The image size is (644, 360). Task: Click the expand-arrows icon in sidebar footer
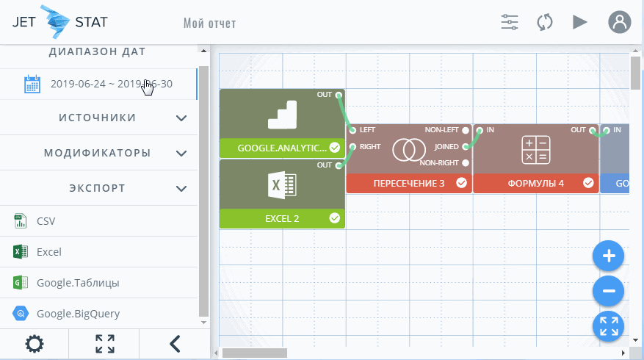tap(105, 344)
